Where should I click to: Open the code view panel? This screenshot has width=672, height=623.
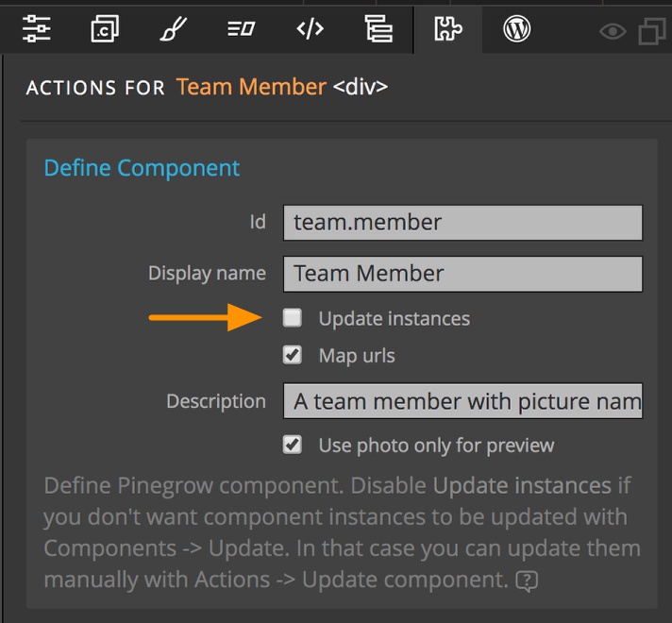click(x=310, y=28)
